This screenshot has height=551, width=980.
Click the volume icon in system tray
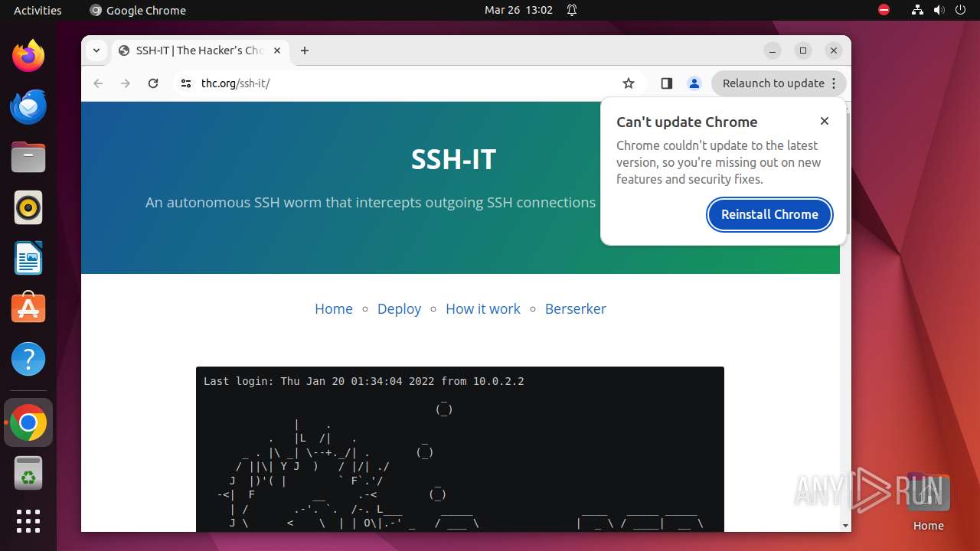pyautogui.click(x=939, y=10)
